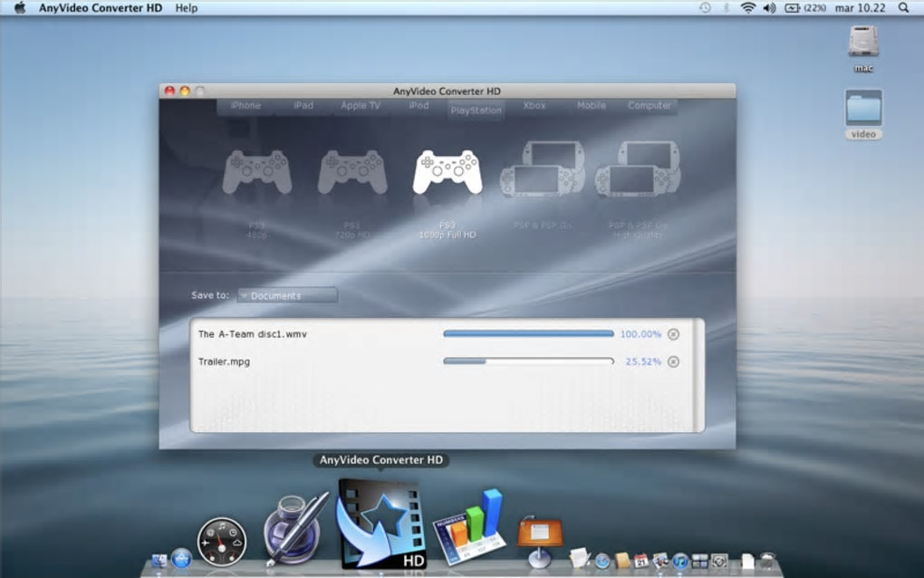Viewport: 924px width, 578px height.
Task: Open the volume control in menu bar
Action: tap(769, 7)
